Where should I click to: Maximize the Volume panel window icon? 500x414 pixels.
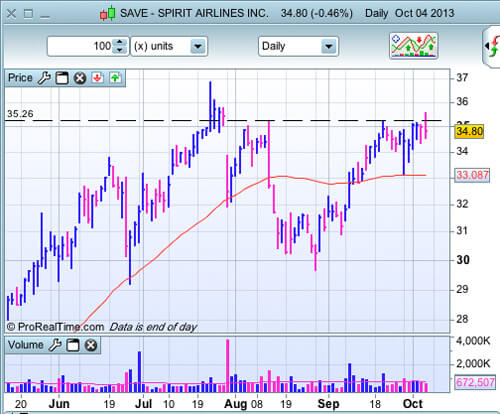(73, 345)
